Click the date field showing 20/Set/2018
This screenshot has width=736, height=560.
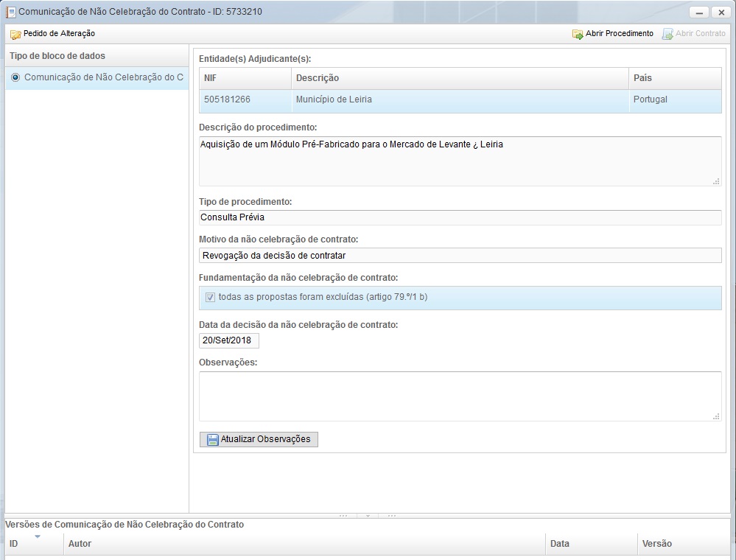(x=228, y=341)
